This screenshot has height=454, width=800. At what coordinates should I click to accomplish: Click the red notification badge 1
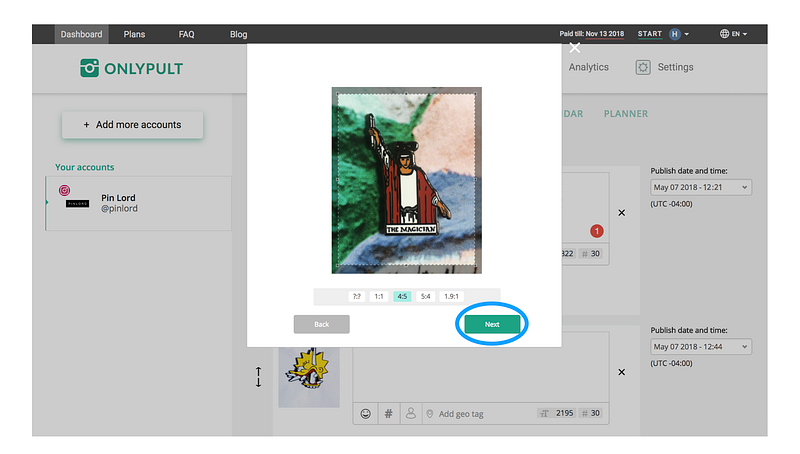pyautogui.click(x=597, y=231)
